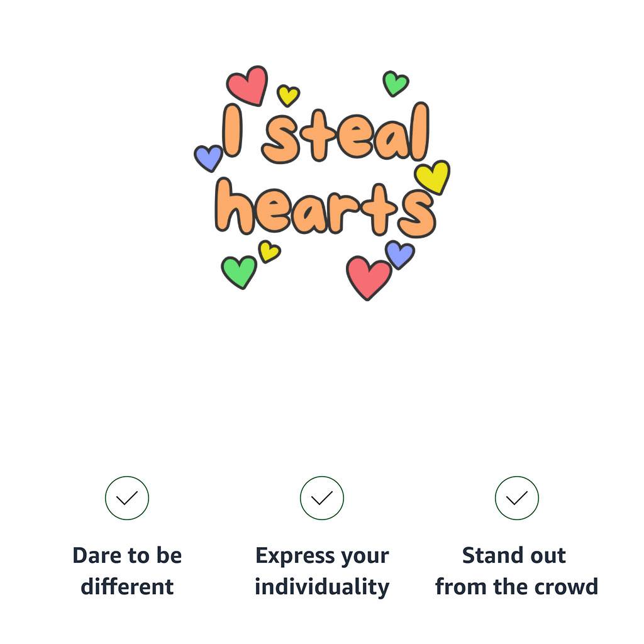Click the orange word 'steal'
644x644 pixels.
tap(345, 135)
